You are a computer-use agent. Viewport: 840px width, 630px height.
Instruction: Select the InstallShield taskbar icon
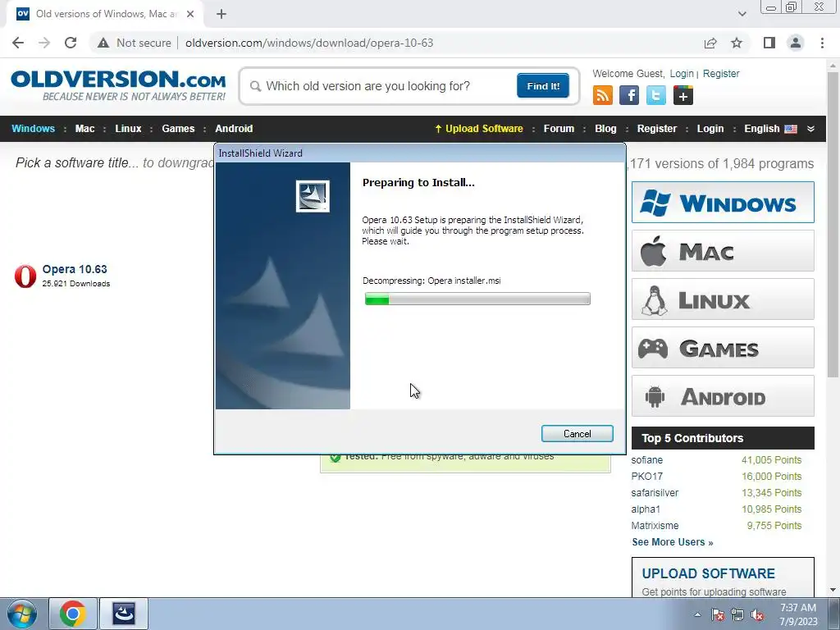pos(124,614)
